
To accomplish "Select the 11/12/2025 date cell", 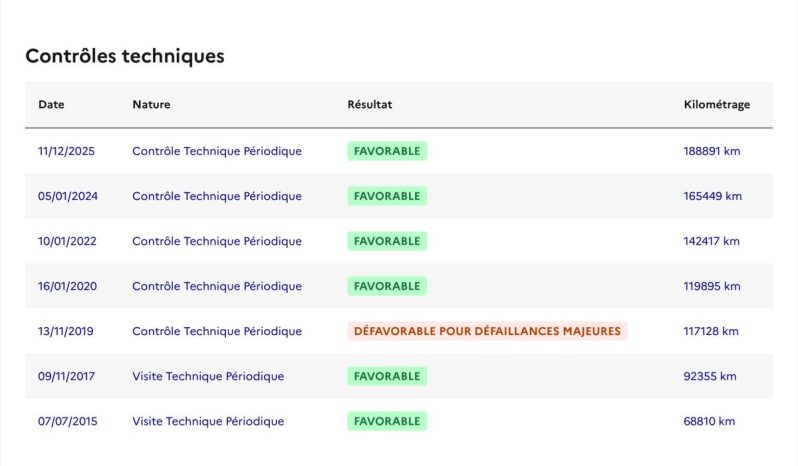I will point(66,151).
